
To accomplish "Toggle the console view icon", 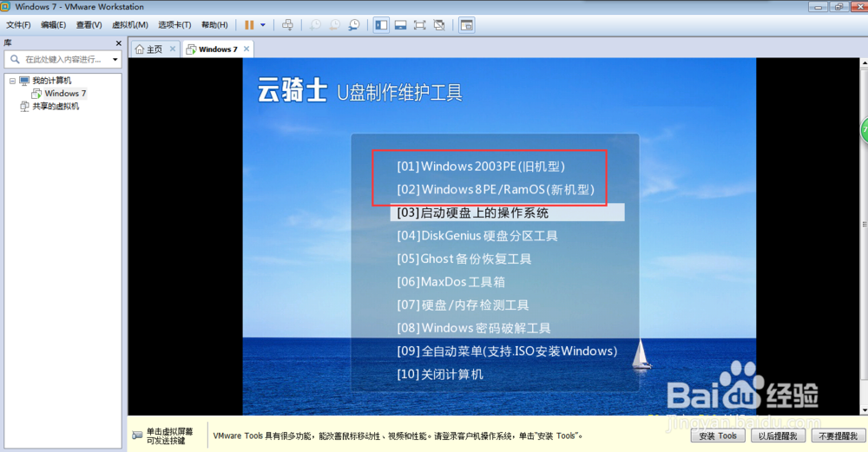I will click(x=467, y=25).
